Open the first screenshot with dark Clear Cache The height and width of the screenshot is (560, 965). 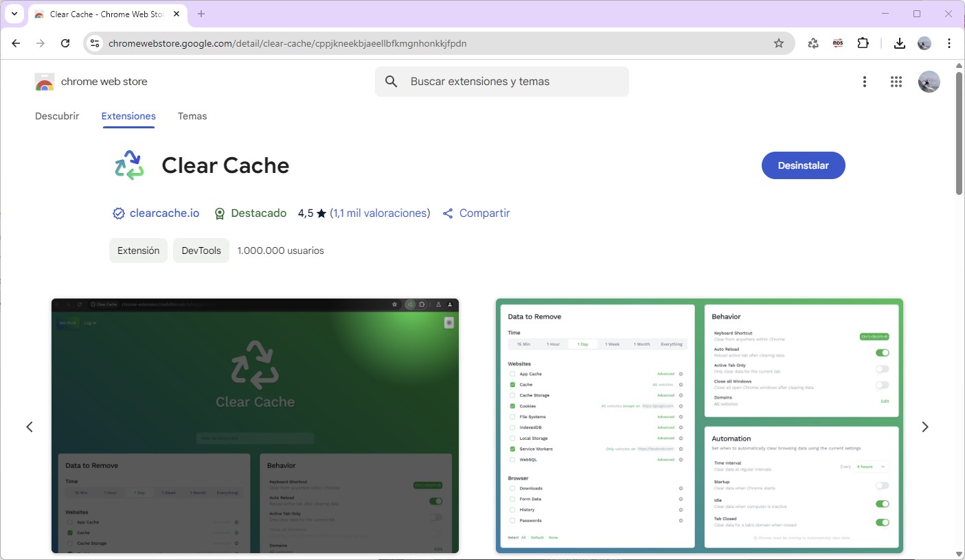pos(255,425)
